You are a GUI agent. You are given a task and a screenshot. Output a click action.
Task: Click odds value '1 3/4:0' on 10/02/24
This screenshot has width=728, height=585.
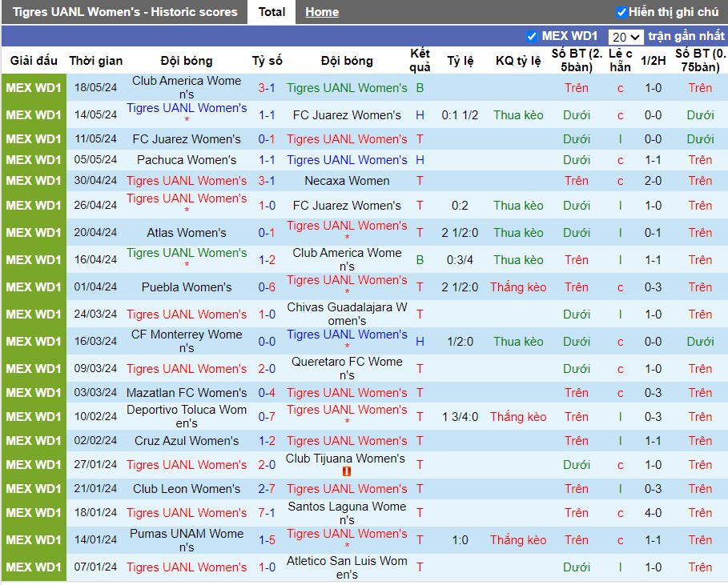[460, 417]
